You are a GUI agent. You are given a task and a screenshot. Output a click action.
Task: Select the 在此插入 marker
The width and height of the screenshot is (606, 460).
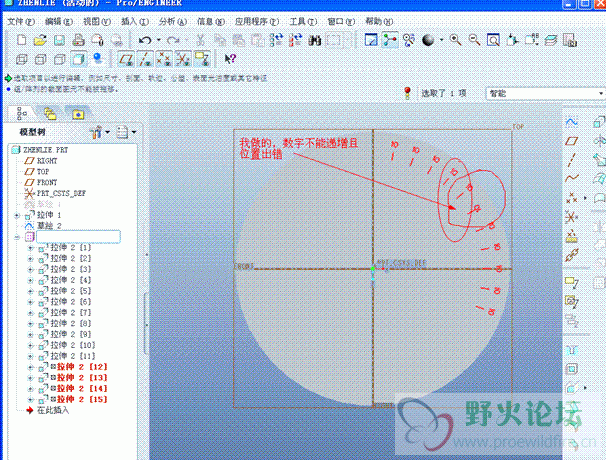[x=53, y=410]
